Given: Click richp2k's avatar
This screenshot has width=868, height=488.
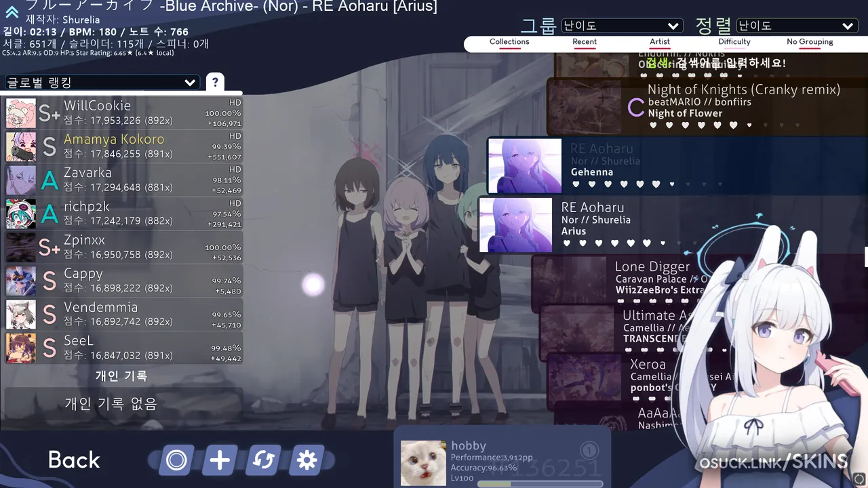Looking at the screenshot, I should click(x=21, y=213).
